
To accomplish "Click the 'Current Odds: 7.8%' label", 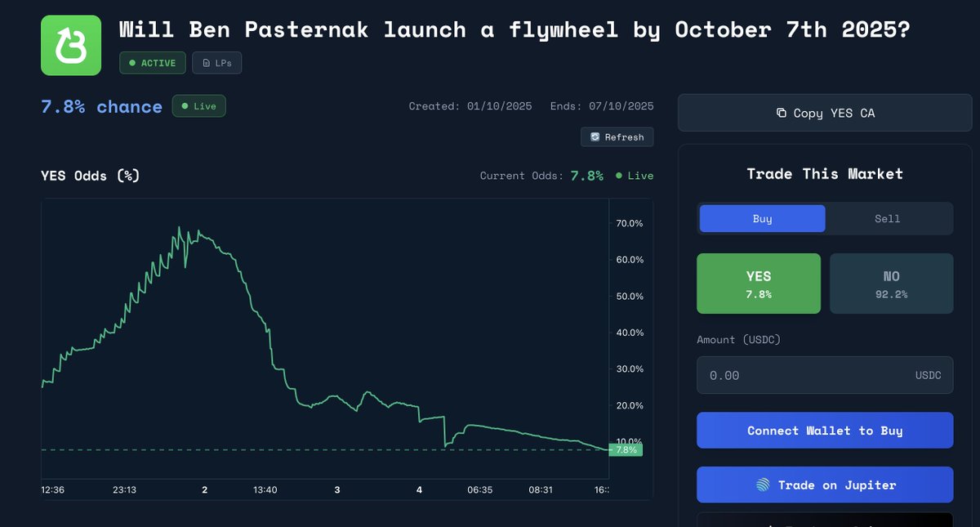I will pyautogui.click(x=541, y=176).
